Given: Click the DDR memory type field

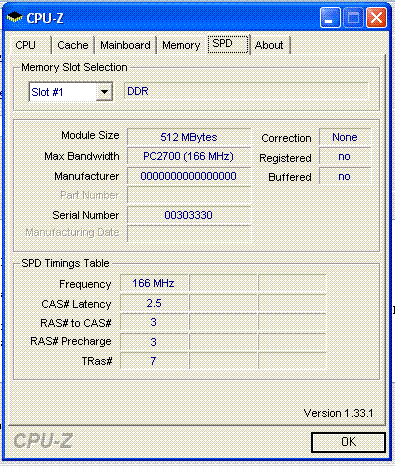Looking at the screenshot, I should coord(246,91).
